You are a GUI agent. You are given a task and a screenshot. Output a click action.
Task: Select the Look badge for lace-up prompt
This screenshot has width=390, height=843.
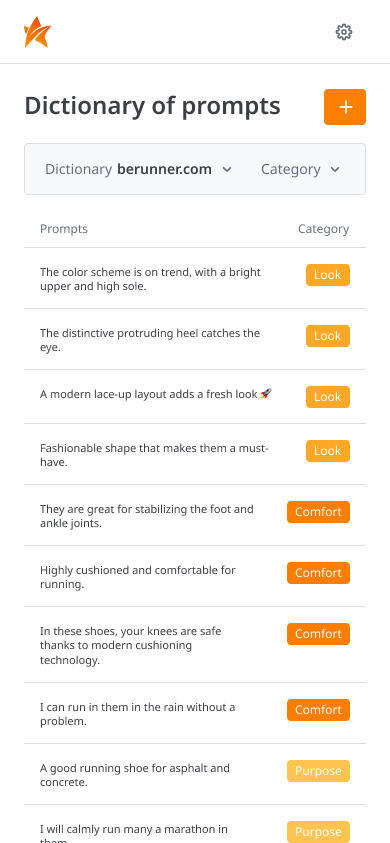328,397
